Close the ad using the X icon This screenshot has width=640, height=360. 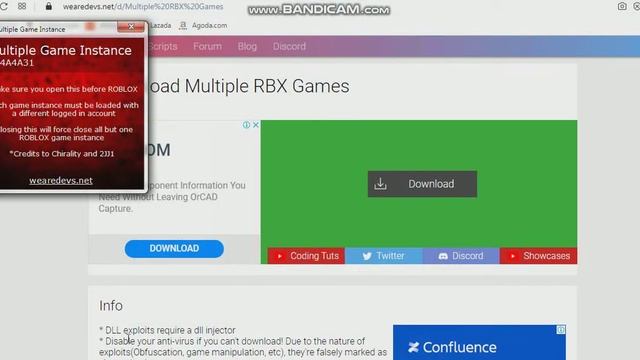point(256,125)
